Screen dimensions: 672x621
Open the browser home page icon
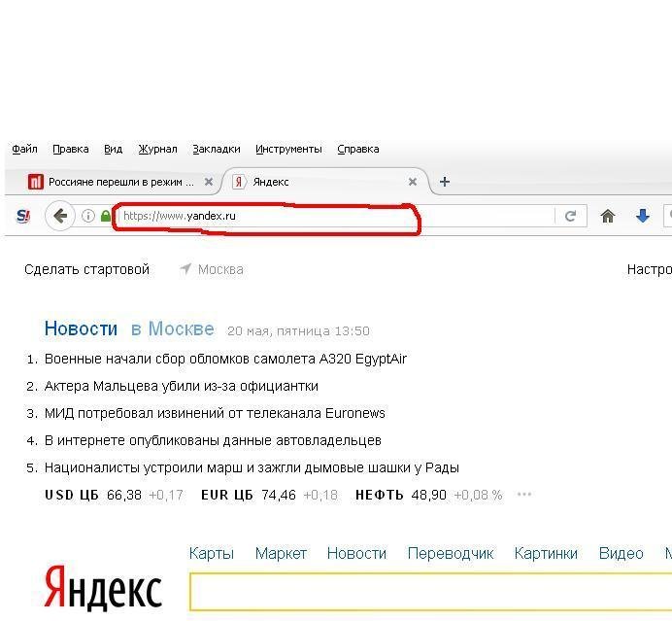tap(608, 216)
